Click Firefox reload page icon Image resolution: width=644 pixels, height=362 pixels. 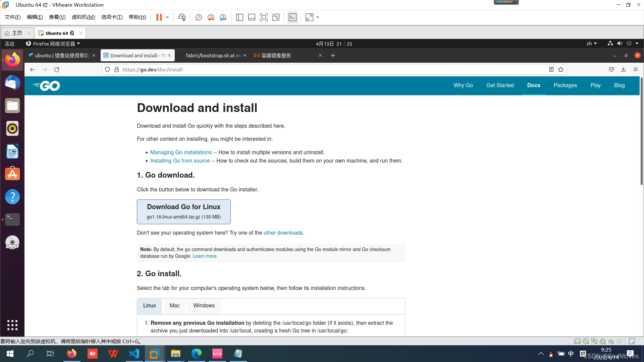coord(57,70)
